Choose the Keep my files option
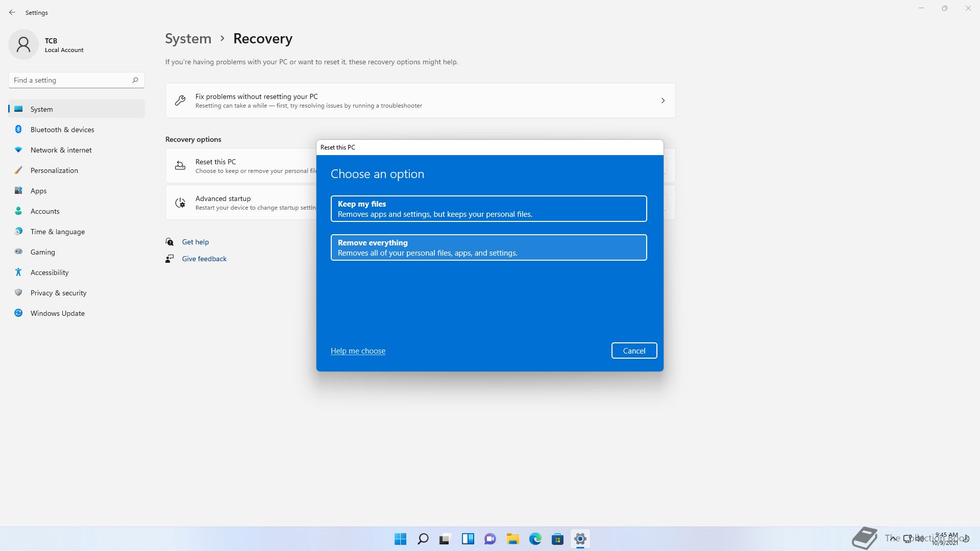The width and height of the screenshot is (980, 551). (x=488, y=209)
